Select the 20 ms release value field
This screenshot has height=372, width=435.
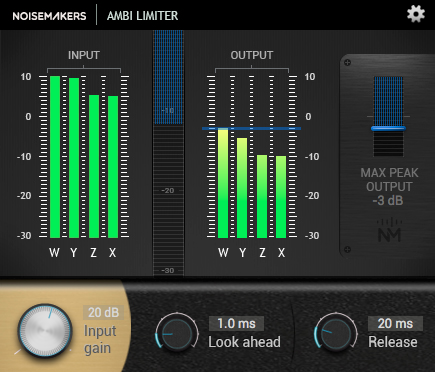click(395, 323)
